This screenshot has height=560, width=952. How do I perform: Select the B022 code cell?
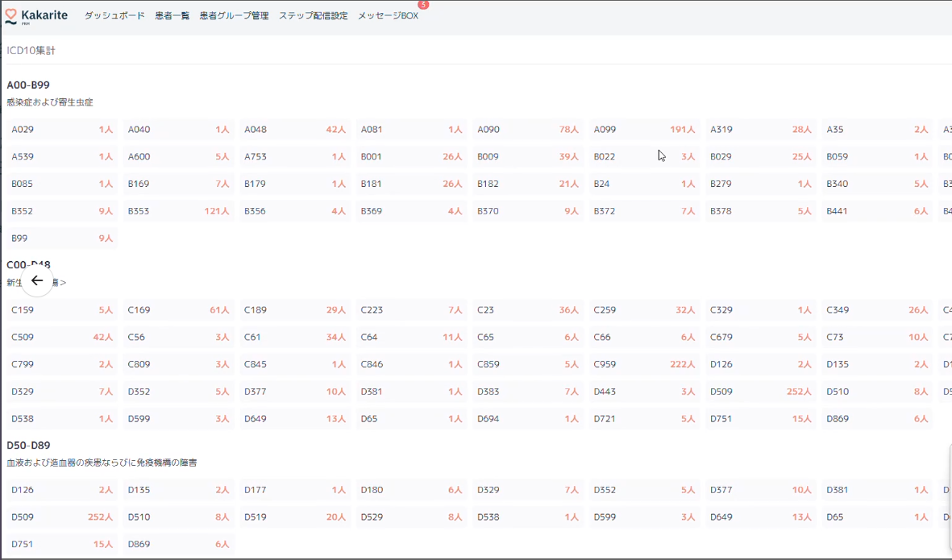click(x=645, y=156)
